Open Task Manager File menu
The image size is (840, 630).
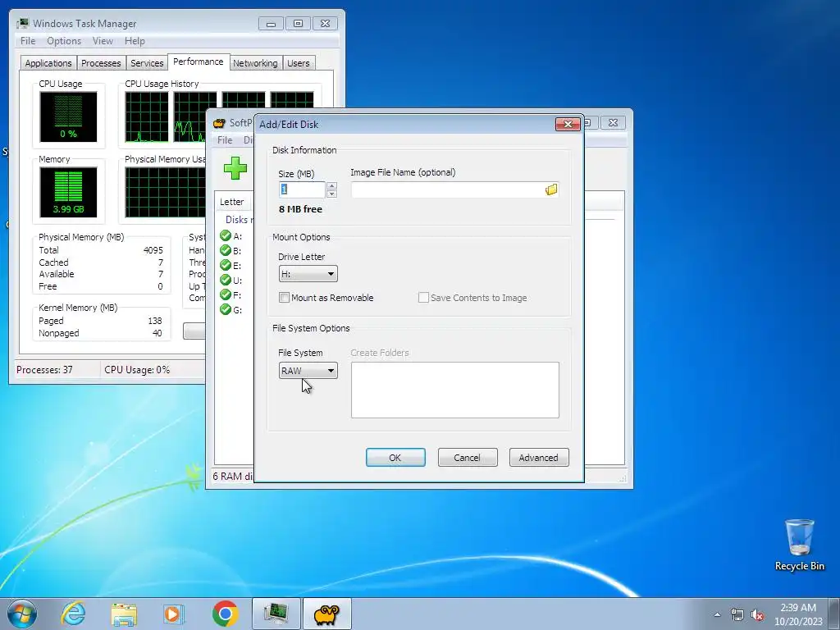28,41
